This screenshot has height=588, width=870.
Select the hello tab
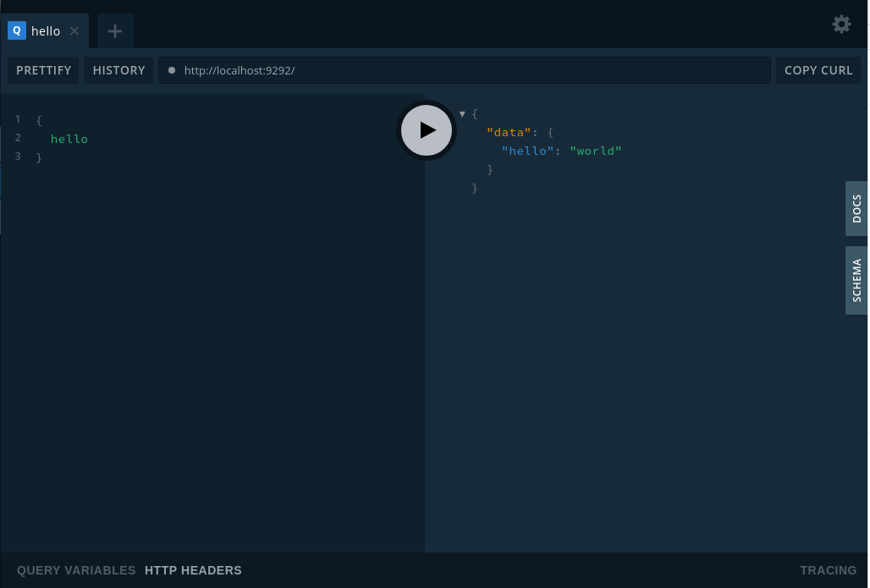coord(46,30)
